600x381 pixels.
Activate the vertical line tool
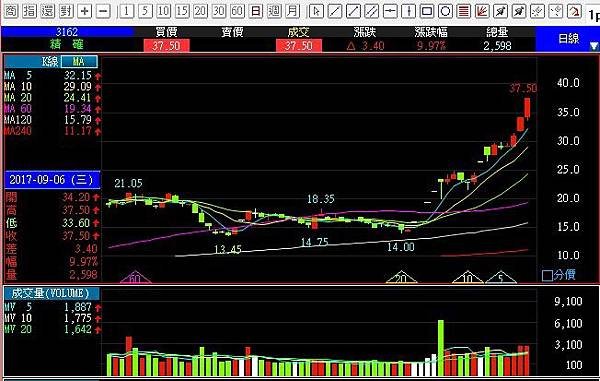click(x=408, y=11)
